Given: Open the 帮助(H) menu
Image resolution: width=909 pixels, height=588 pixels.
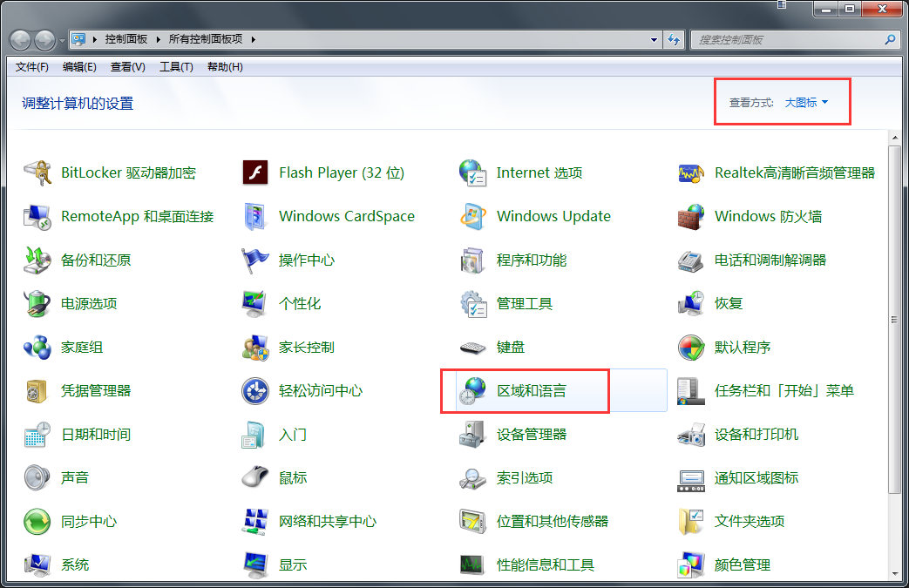Looking at the screenshot, I should (x=225, y=66).
